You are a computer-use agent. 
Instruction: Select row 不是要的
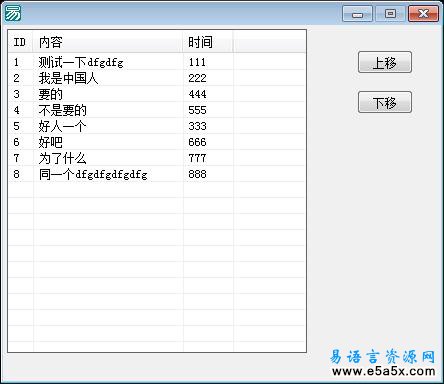pos(156,110)
